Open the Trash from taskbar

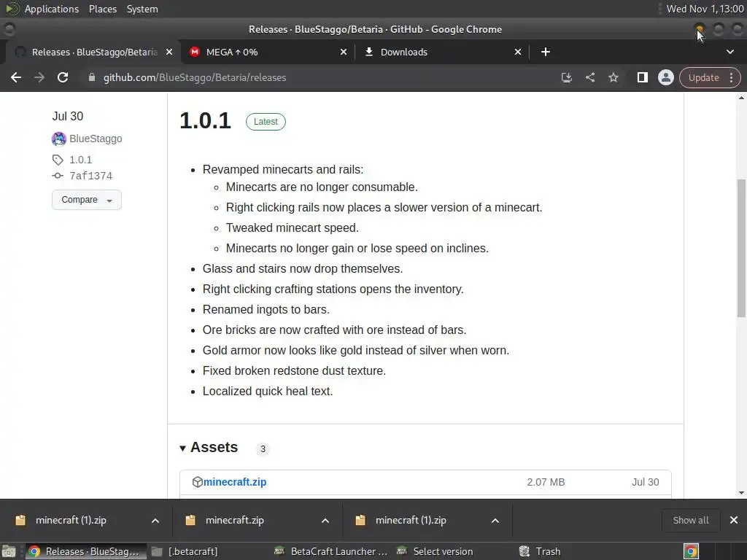[x=540, y=551]
